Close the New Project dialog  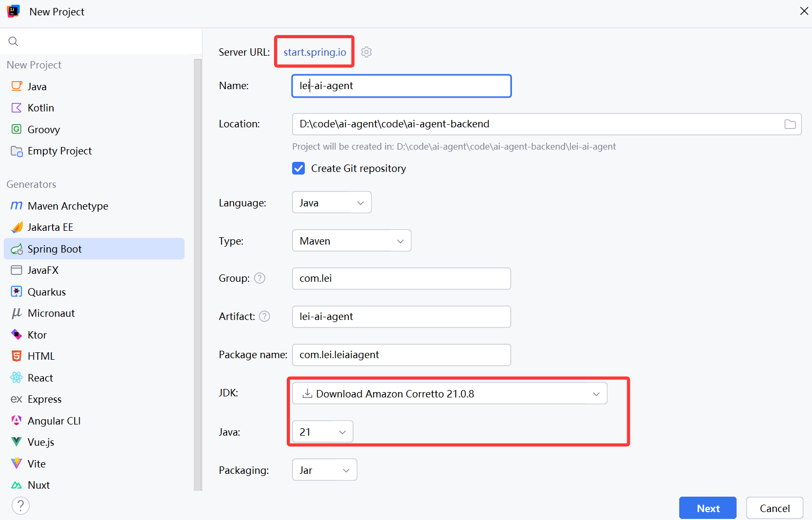coord(804,11)
